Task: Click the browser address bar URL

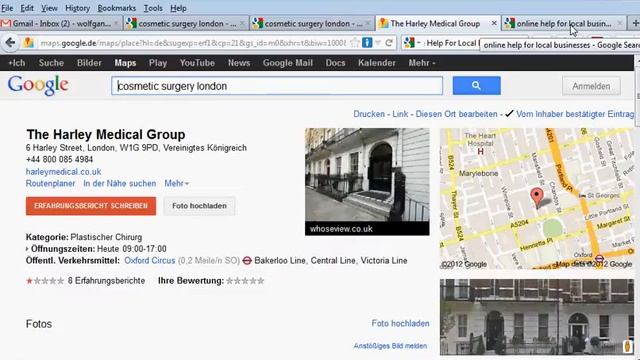Action: click(x=193, y=43)
